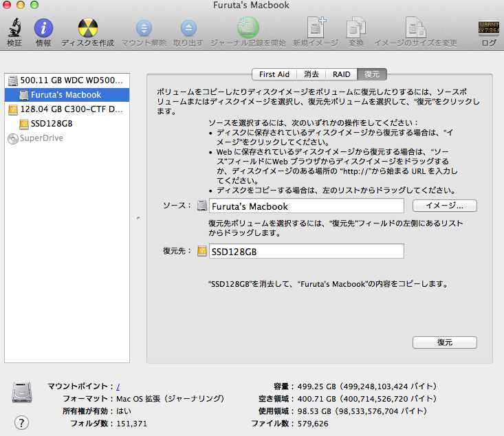Click the help question mark button
The width and height of the screenshot is (504, 436).
point(21,423)
